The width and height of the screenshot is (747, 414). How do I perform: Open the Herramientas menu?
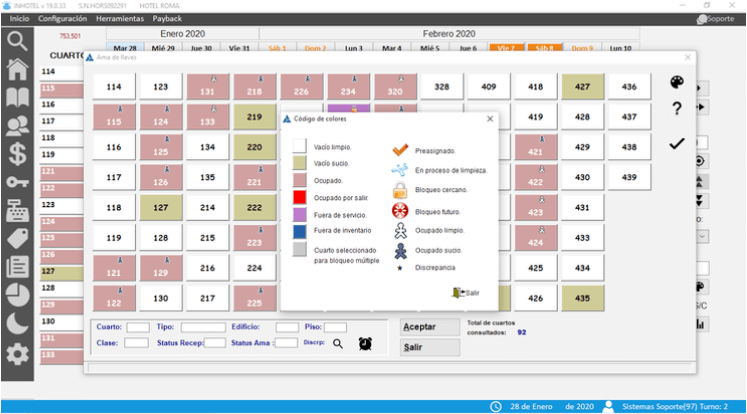[x=120, y=19]
